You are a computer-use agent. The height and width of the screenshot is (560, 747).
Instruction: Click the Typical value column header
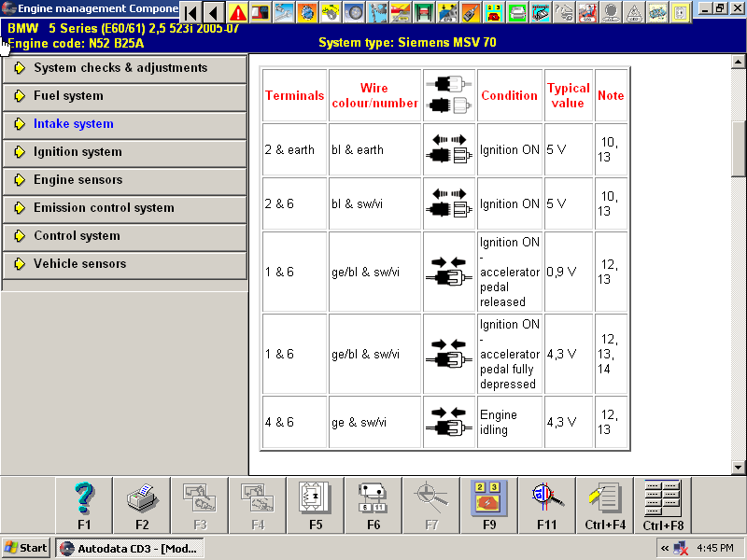(569, 96)
